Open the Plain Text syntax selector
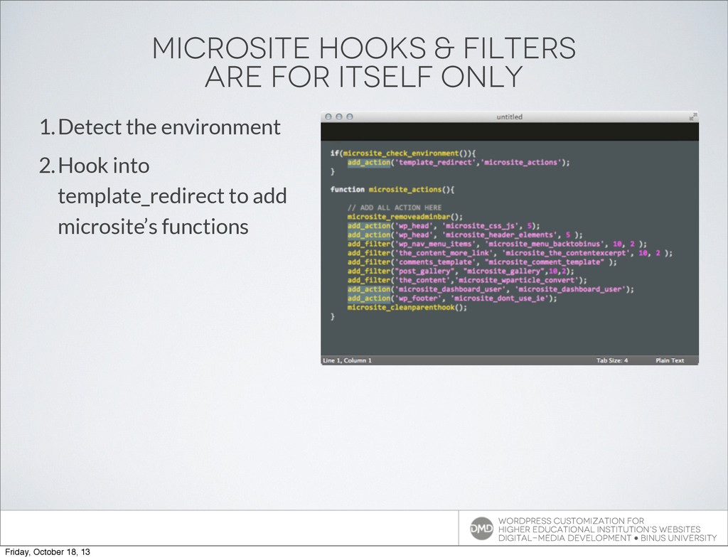728x560 pixels. click(x=670, y=360)
